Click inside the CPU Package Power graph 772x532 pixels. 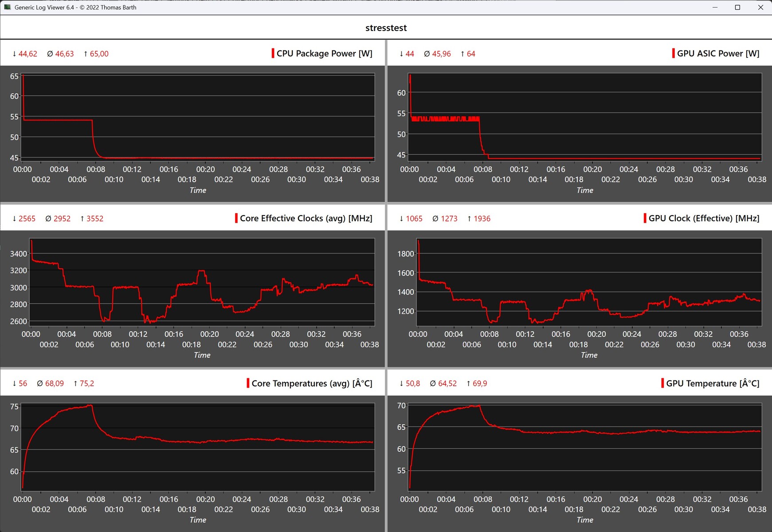[x=198, y=117]
